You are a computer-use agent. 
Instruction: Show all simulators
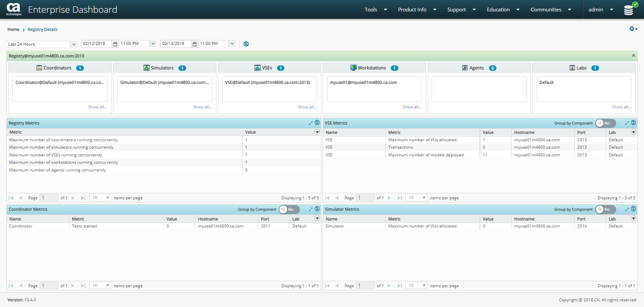(x=202, y=107)
